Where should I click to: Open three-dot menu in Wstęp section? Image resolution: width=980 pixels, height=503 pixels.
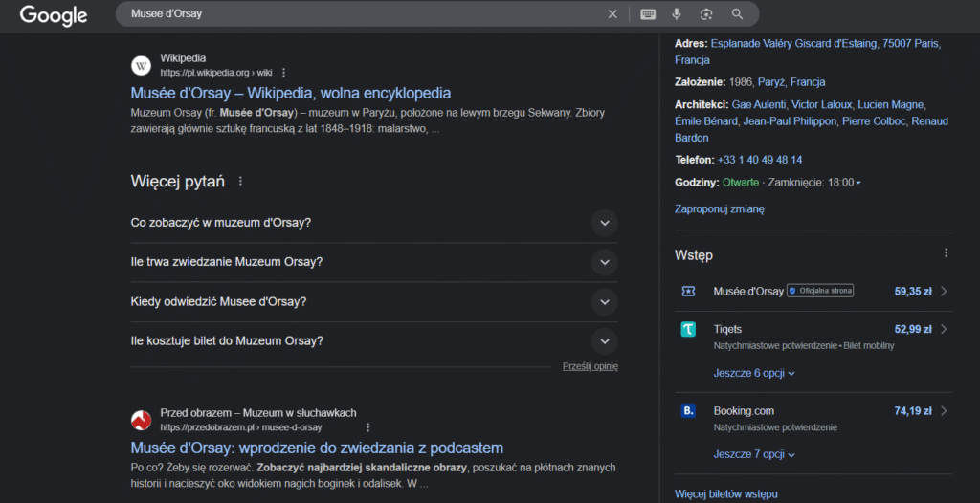click(x=946, y=253)
